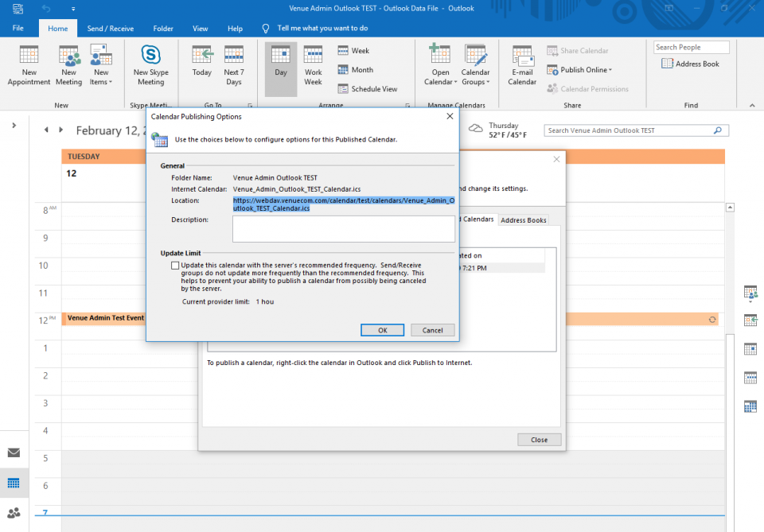Click the Description field in Calendar Publishing Options

tap(344, 228)
